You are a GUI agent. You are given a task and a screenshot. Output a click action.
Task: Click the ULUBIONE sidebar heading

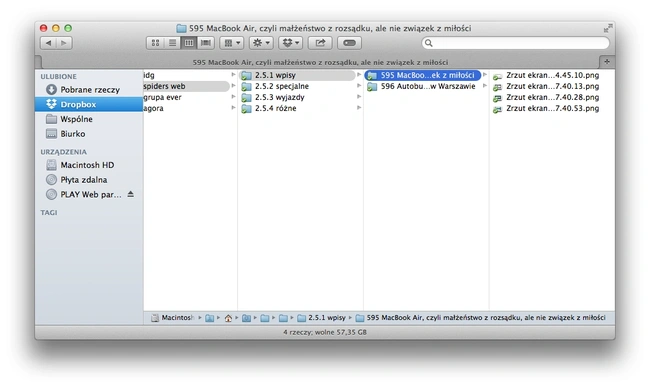click(58, 77)
